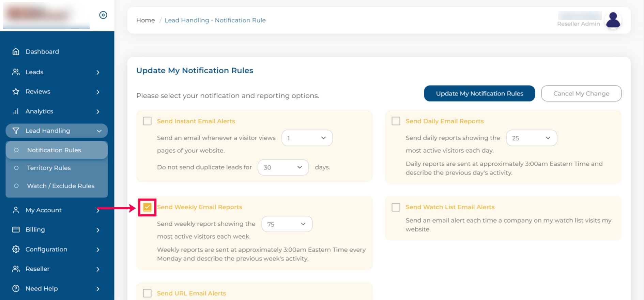The width and height of the screenshot is (644, 300).
Task: Enable Send Instant Email Alerts checkbox
Action: click(x=147, y=121)
